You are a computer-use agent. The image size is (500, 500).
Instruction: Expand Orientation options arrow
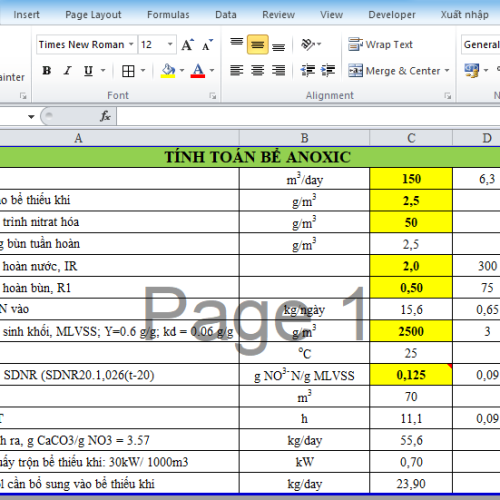319,44
